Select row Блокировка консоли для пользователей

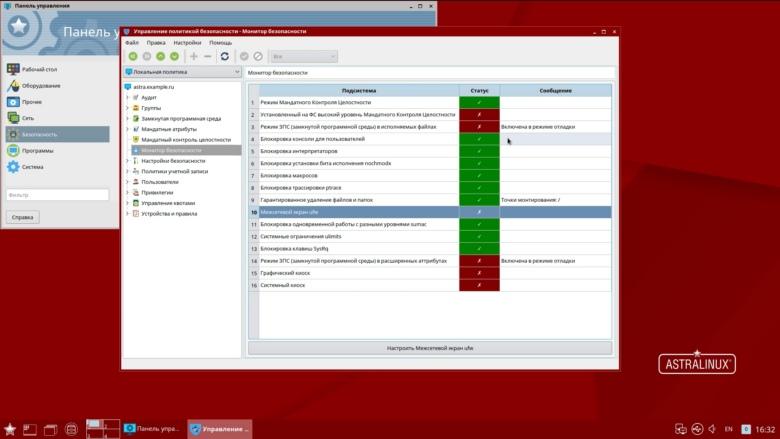(430, 139)
